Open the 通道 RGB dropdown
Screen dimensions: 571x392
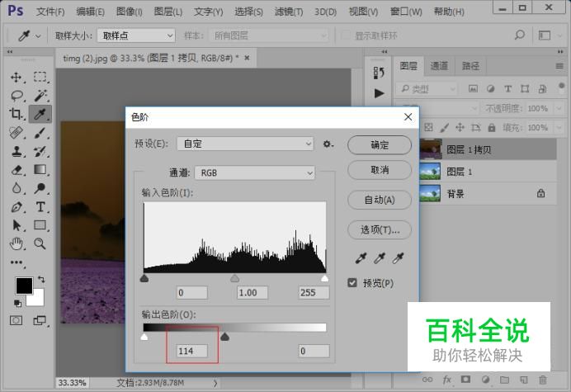[x=255, y=172]
